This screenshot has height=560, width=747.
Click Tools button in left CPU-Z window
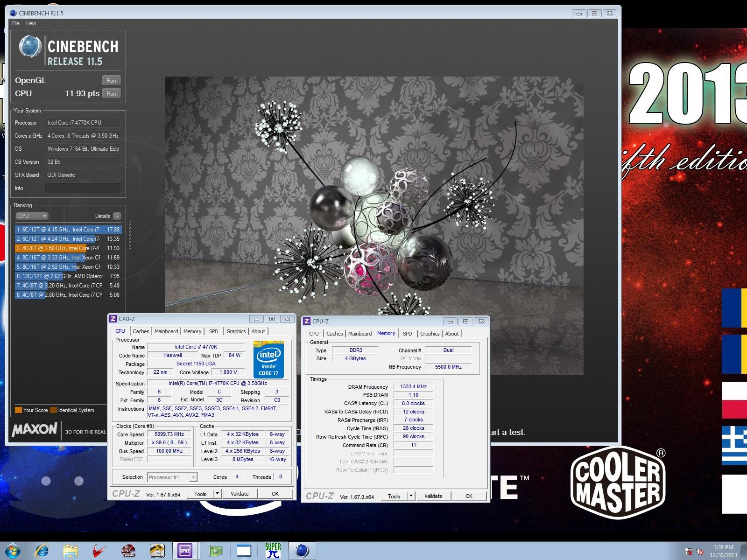click(x=200, y=494)
